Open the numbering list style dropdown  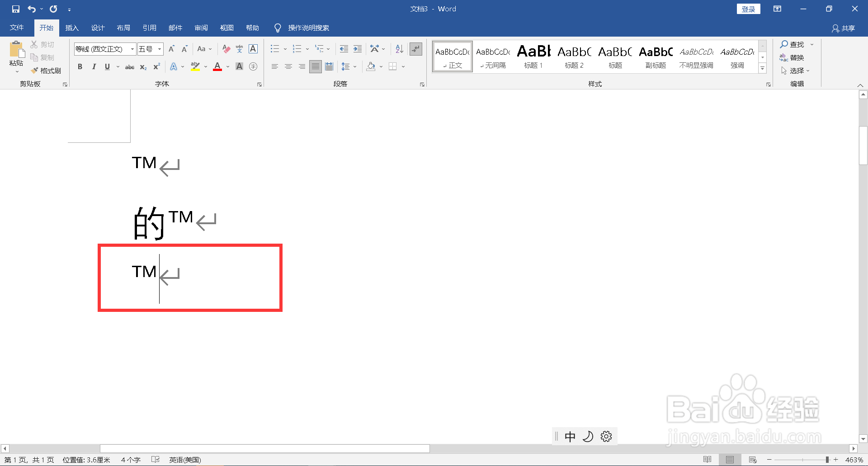click(307, 49)
